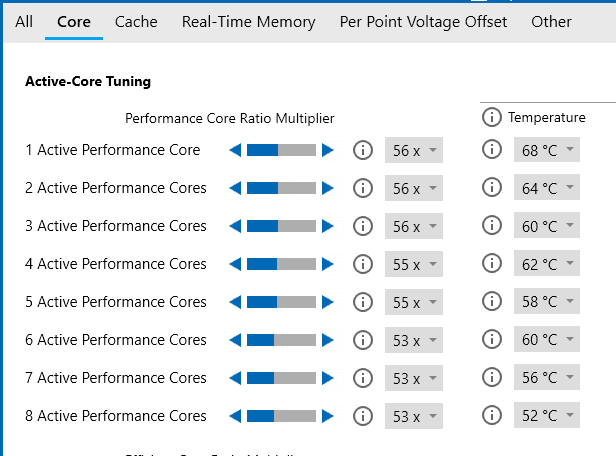This screenshot has height=456, width=616.
Task: Decrease ratio with left arrow for 3 Active Performance Cores
Action: pyautogui.click(x=235, y=226)
